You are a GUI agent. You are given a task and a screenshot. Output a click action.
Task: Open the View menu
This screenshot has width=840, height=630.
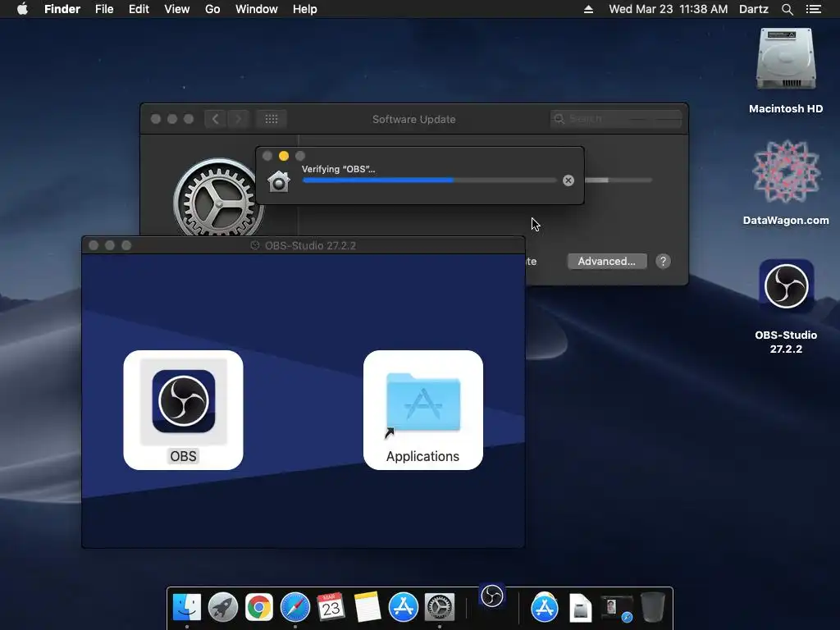pos(177,9)
